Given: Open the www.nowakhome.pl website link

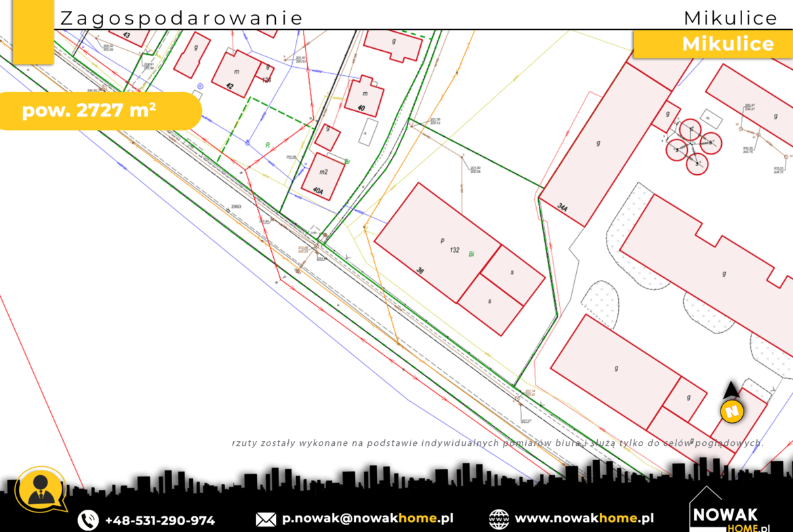Looking at the screenshot, I should [584, 518].
